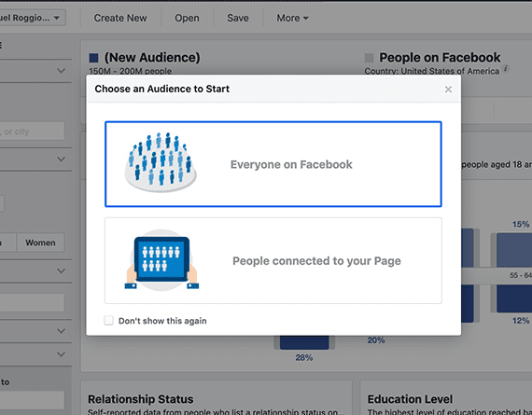This screenshot has height=415, width=532.
Task: Click the blue New Audience legend square
Action: pyautogui.click(x=93, y=58)
